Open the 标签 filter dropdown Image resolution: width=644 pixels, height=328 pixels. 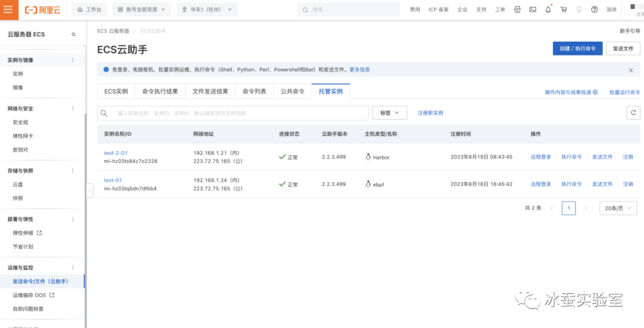pyautogui.click(x=389, y=113)
